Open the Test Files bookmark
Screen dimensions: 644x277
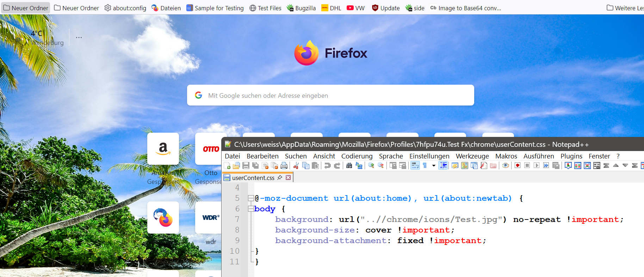point(265,8)
